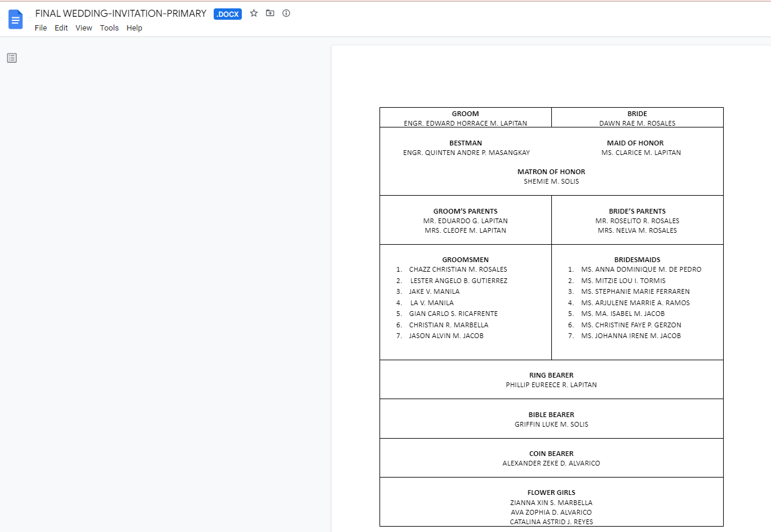
Task: Select JAKE V. MANILA
Action: (435, 291)
